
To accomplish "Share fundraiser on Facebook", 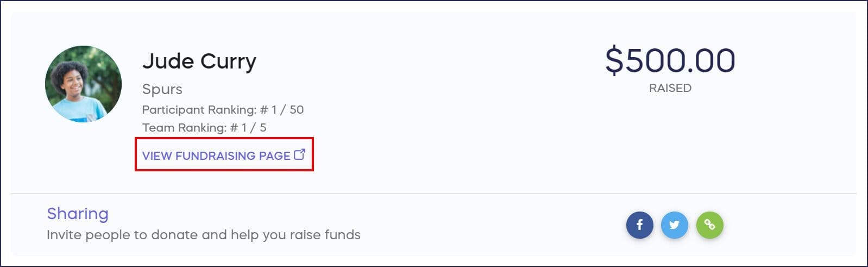I will coord(639,225).
